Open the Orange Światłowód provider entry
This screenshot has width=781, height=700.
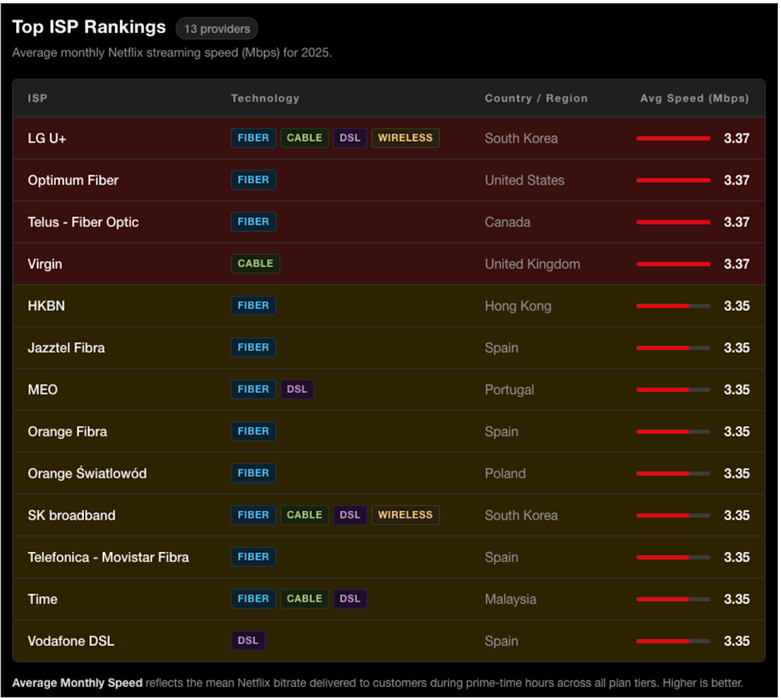point(87,473)
